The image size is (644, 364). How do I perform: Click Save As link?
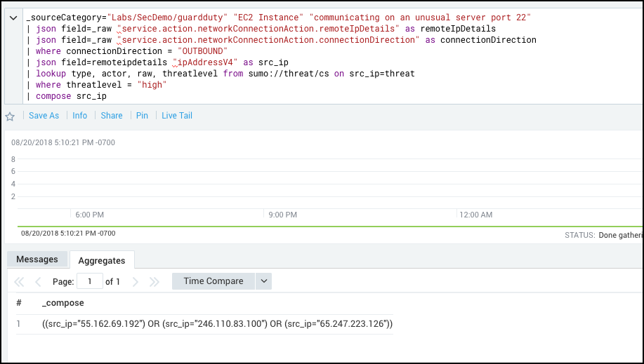pos(44,116)
